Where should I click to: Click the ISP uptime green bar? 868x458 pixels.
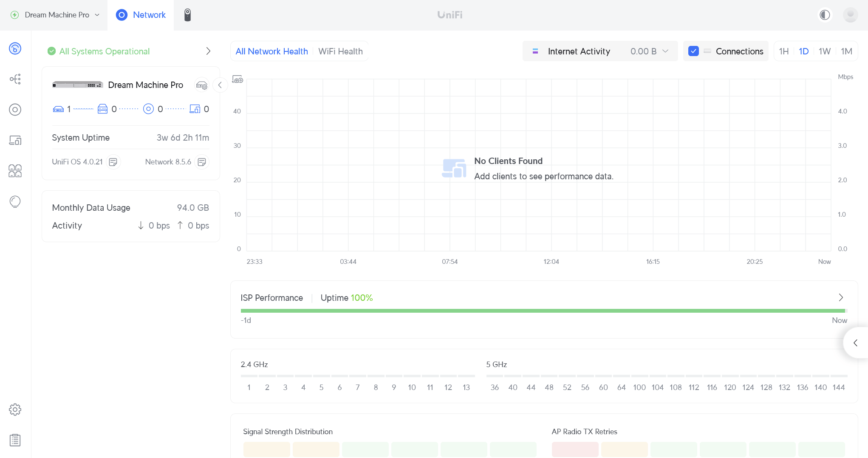tap(543, 311)
